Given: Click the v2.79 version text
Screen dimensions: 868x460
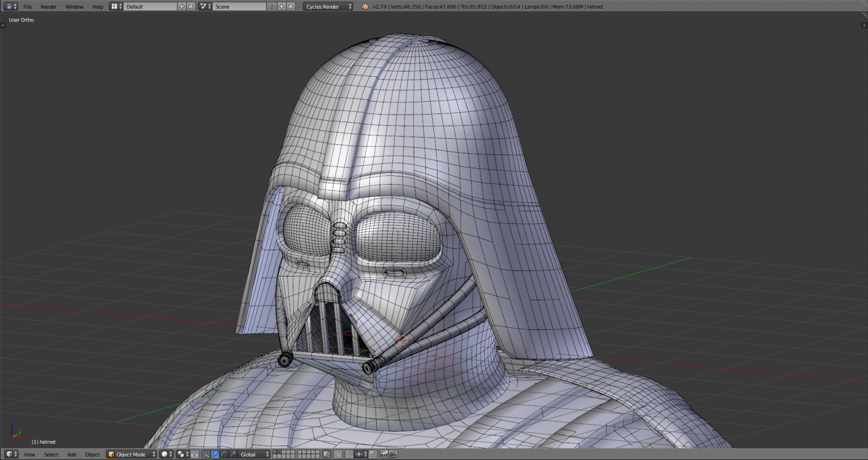Looking at the screenshot, I should 380,6.
